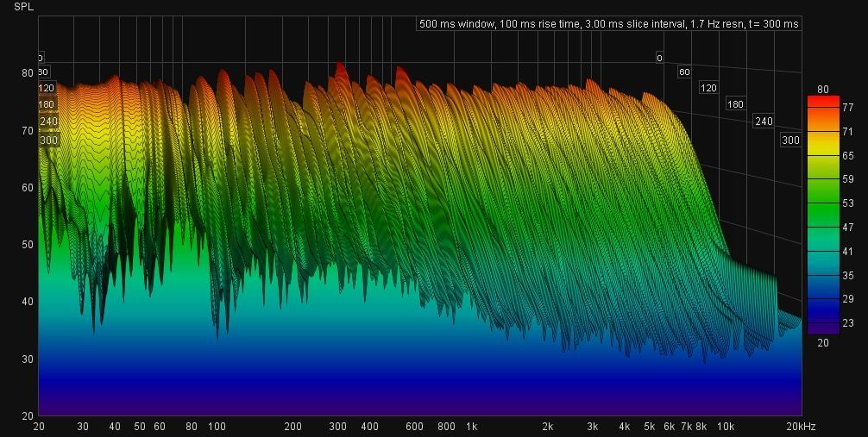Click the 2k frequency axis label
The width and height of the screenshot is (868, 437).
547,427
